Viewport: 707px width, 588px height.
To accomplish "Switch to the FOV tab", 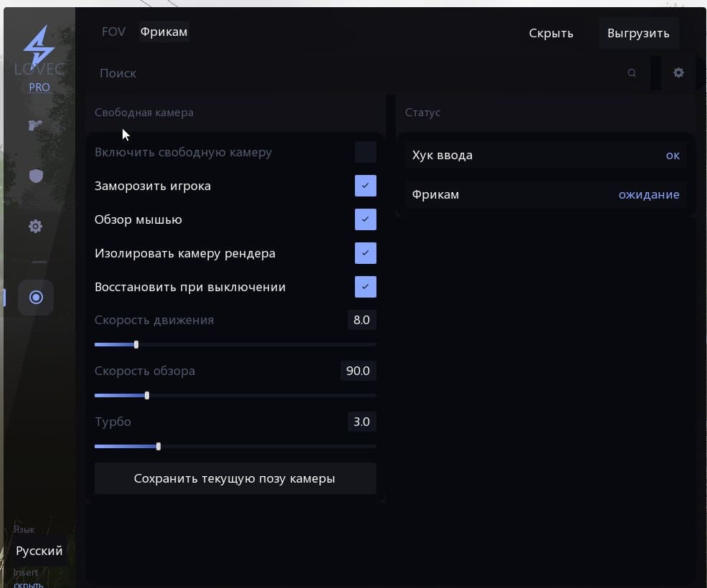I will [113, 32].
